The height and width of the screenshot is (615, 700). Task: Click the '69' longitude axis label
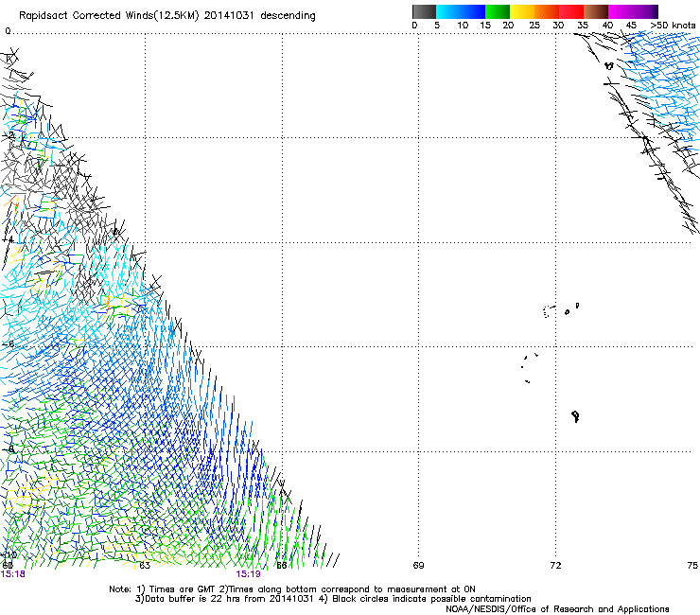coord(418,566)
